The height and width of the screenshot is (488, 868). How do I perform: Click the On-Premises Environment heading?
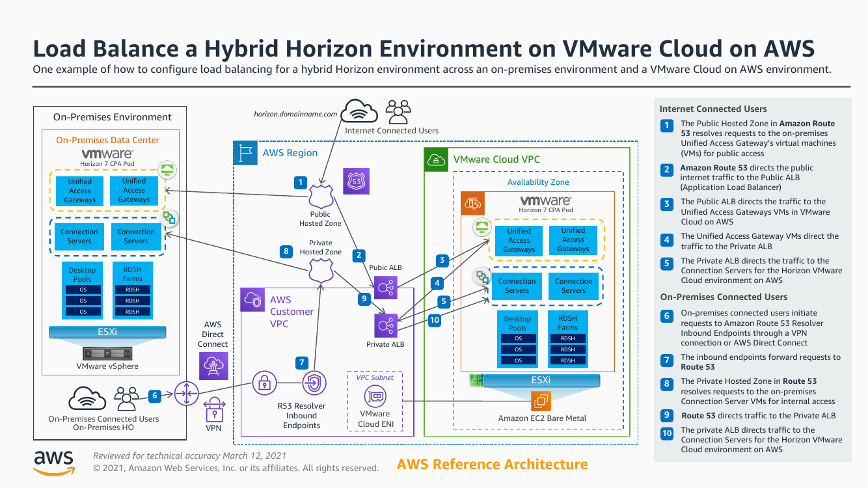[113, 117]
